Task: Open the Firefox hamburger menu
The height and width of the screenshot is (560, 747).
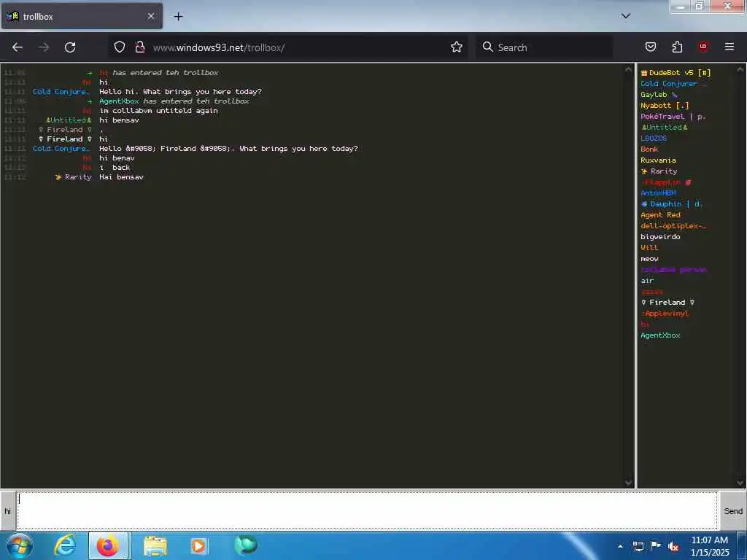Action: [729, 47]
